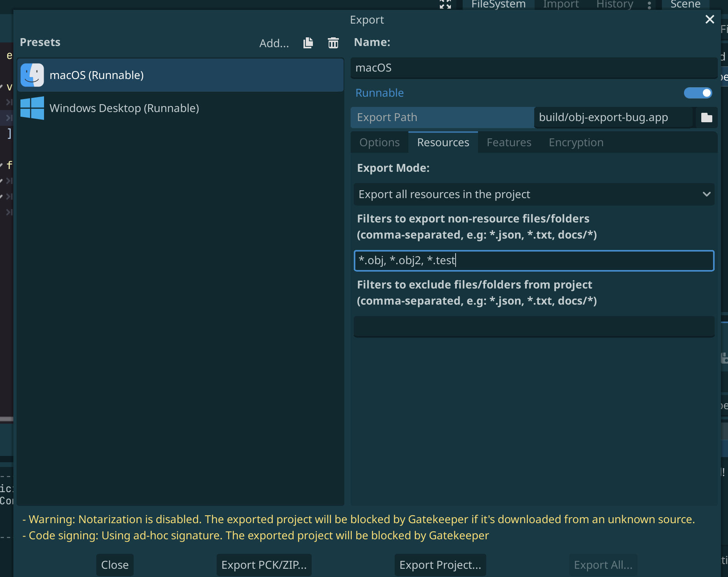The image size is (728, 577).
Task: Edit the preset Name field
Action: (x=533, y=68)
